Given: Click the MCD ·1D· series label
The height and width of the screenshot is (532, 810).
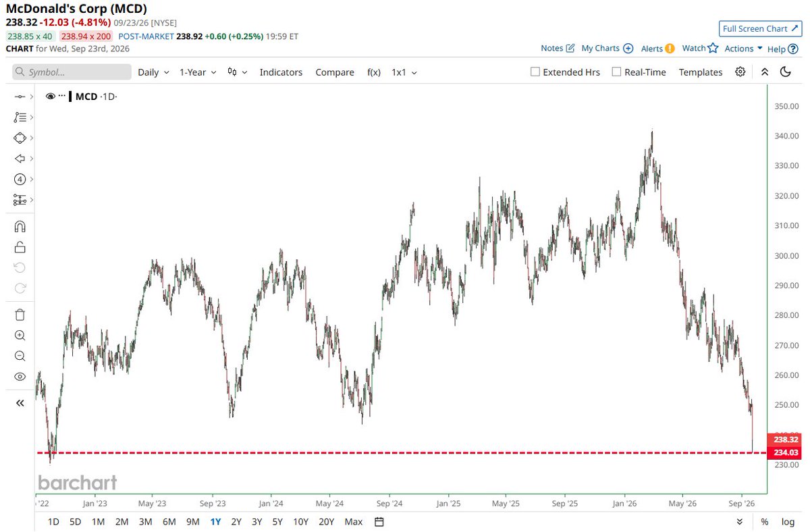Looking at the screenshot, I should [96, 97].
